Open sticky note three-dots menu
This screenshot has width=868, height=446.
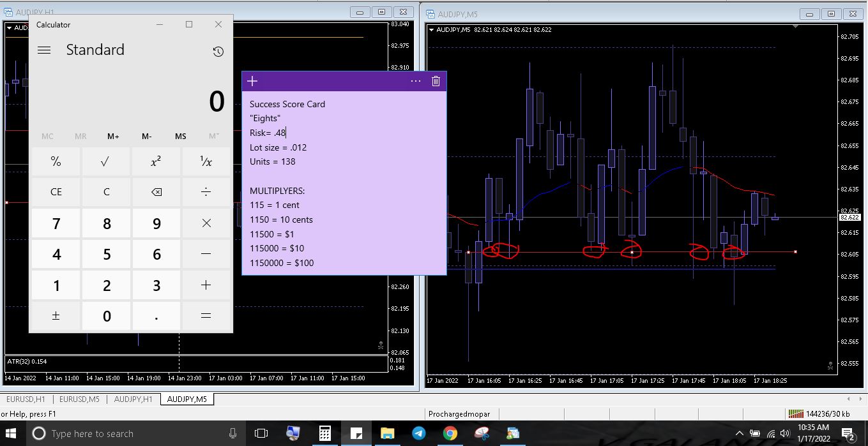416,81
